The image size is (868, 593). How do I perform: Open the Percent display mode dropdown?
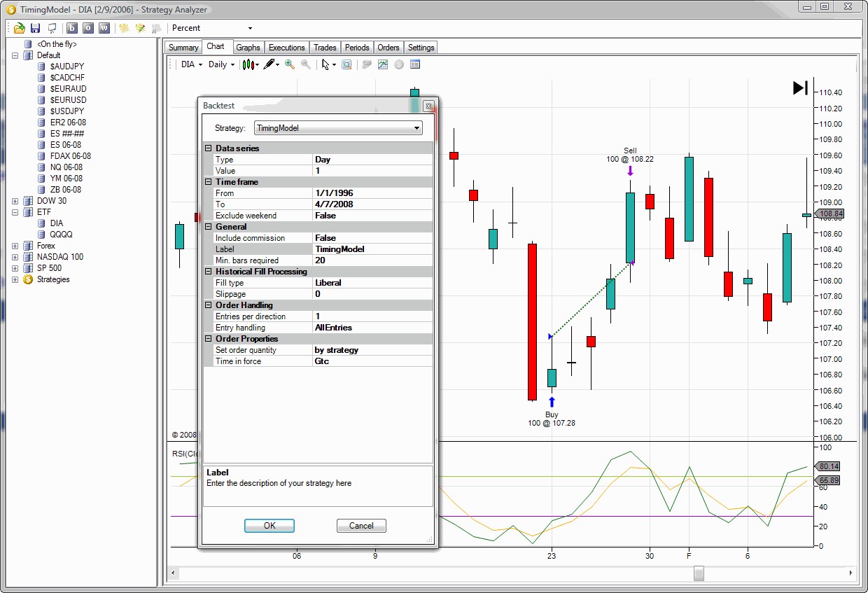tap(249, 28)
